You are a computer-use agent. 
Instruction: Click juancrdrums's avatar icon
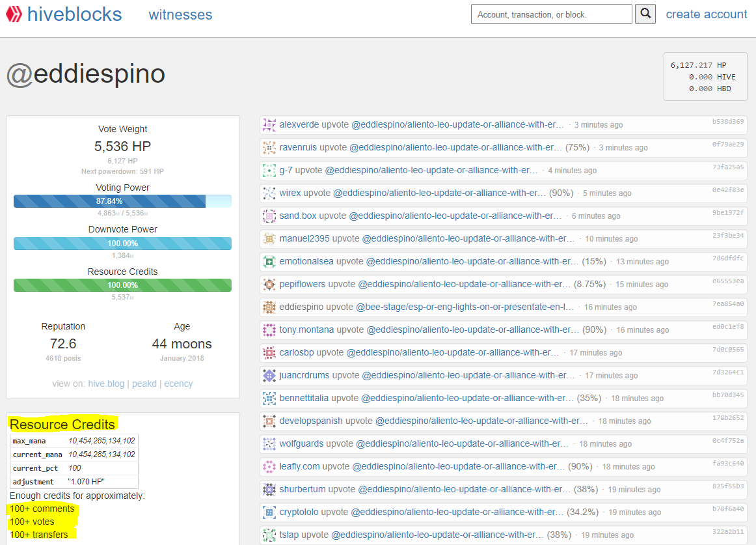269,375
